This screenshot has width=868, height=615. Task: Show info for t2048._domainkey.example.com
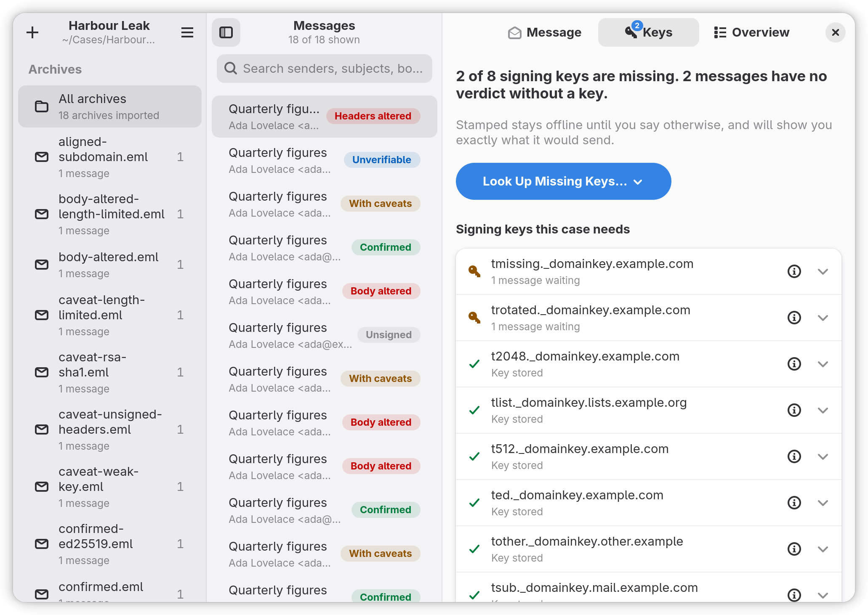click(x=794, y=364)
